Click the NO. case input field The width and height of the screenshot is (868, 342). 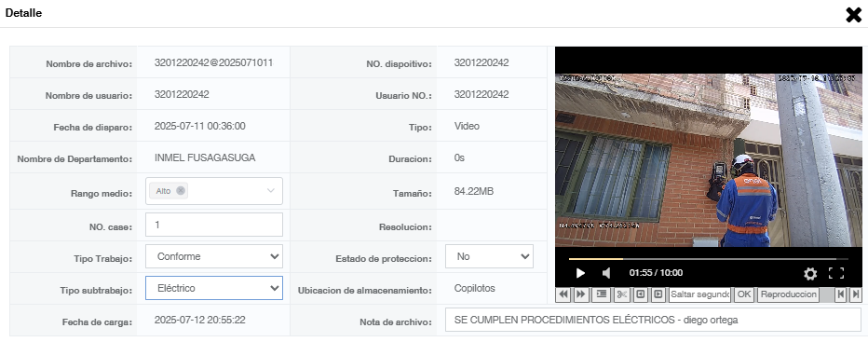point(214,225)
